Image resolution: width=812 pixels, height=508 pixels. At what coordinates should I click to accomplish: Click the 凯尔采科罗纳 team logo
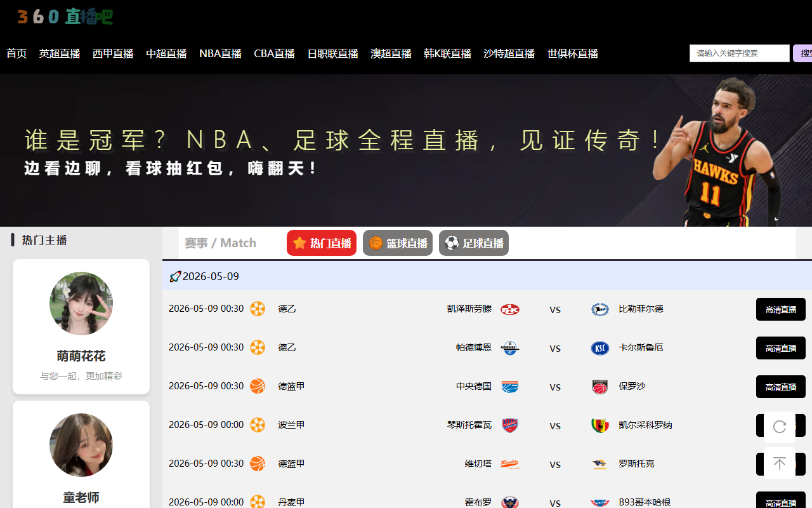pos(599,425)
